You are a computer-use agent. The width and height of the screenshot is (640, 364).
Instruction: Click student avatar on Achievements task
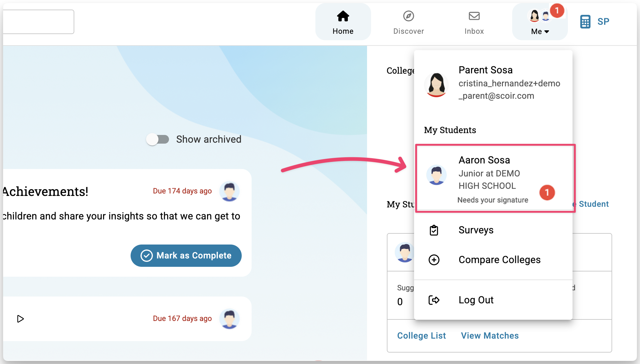tap(229, 191)
